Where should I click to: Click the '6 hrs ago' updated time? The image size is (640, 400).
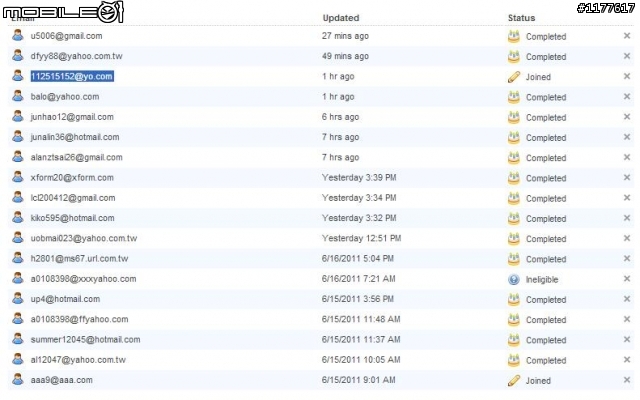click(x=340, y=117)
